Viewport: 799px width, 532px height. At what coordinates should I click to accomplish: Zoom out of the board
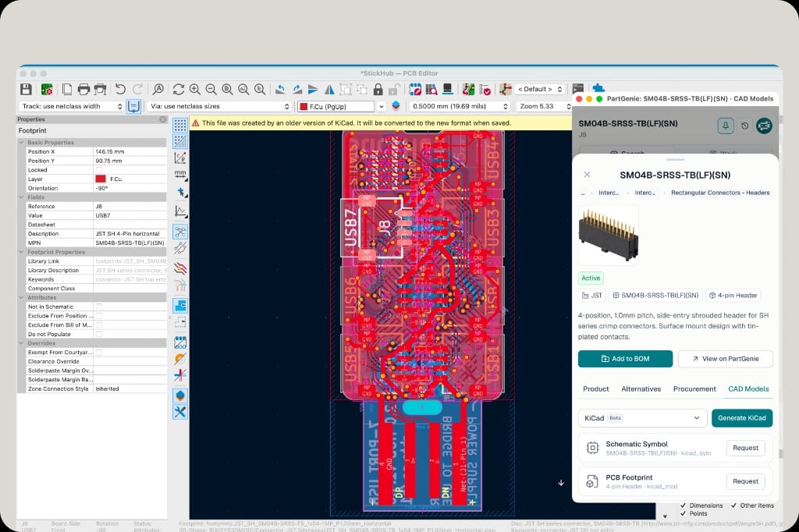[211, 89]
